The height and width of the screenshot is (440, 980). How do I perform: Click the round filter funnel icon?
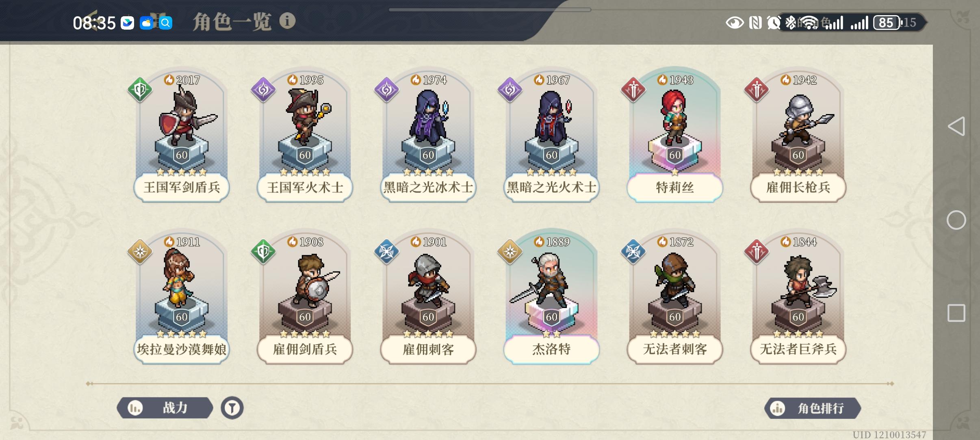232,408
